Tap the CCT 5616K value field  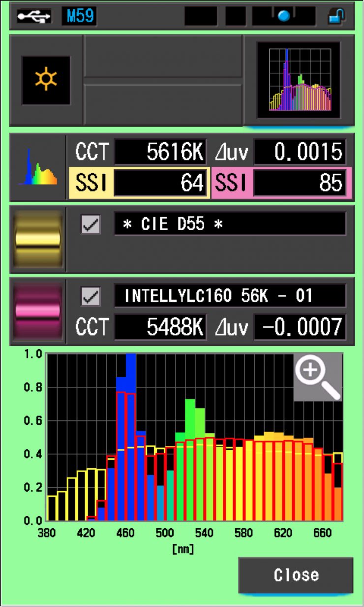click(x=160, y=153)
